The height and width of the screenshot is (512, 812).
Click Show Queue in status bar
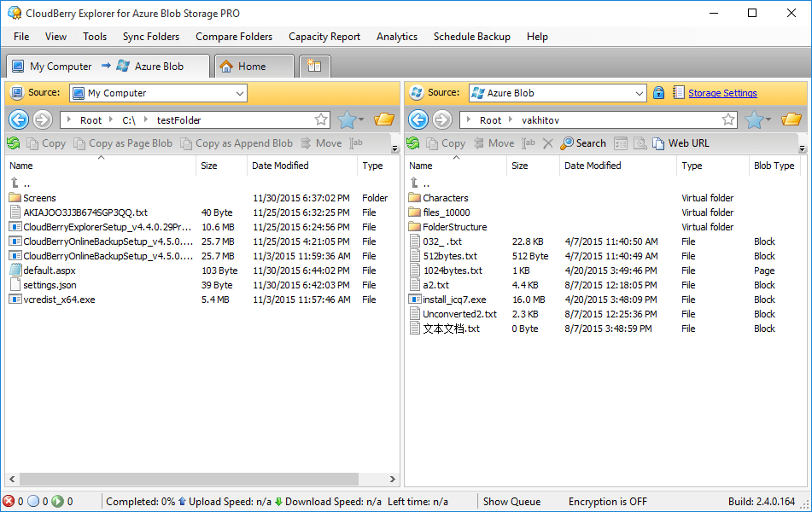511,501
